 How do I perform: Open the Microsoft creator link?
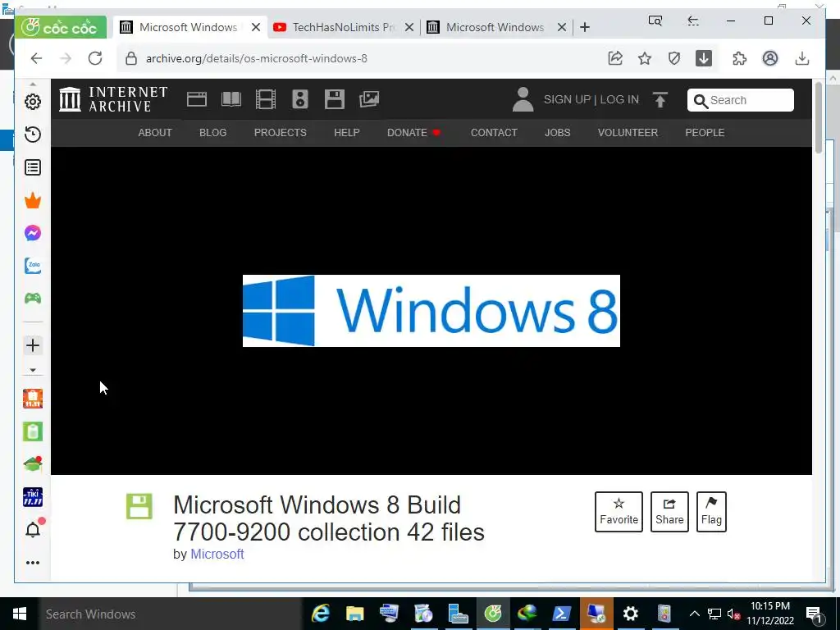(217, 554)
